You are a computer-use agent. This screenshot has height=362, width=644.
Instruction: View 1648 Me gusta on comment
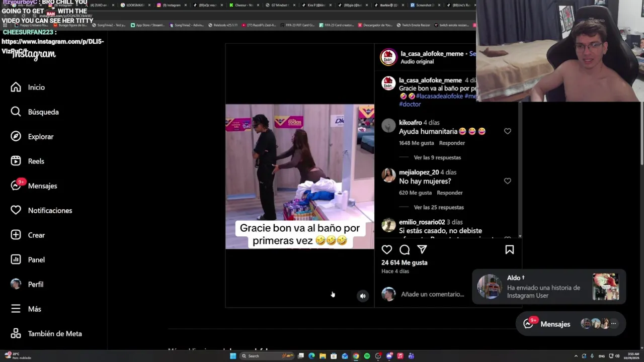(416, 143)
